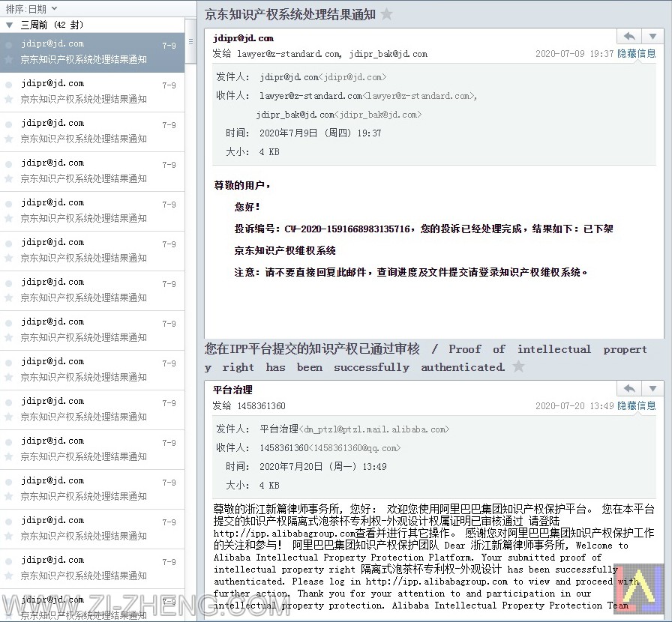Select the highlighted jdipr@jd.com email row
The width and height of the screenshot is (672, 622).
point(92,52)
